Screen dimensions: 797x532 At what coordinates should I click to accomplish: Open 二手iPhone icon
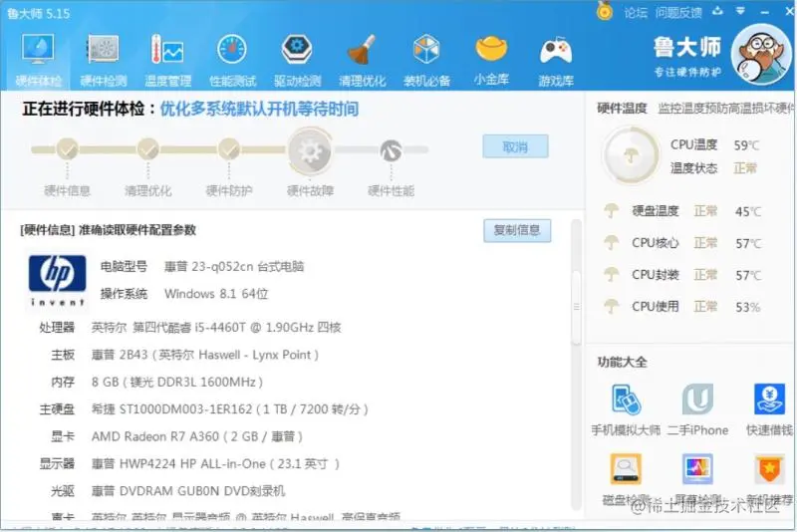pos(698,399)
